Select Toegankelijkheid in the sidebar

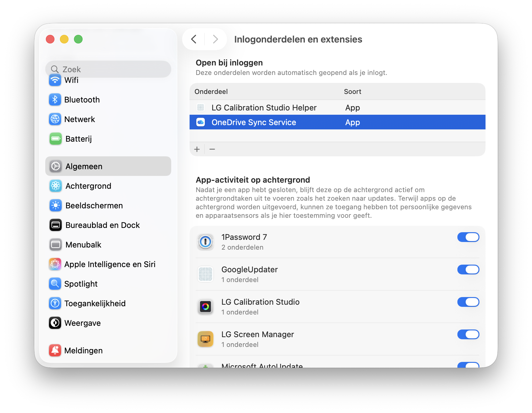[95, 303]
